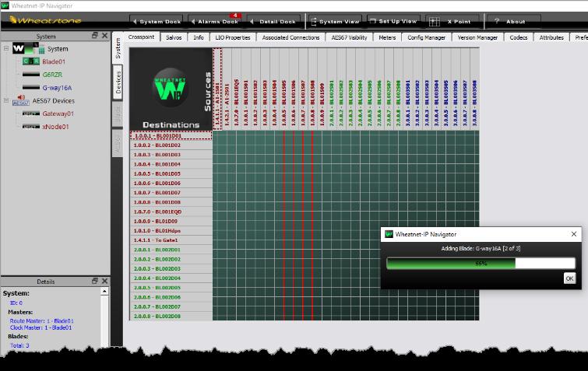Close the Adding Blade progress dialog
This screenshot has height=371, width=588.
click(x=574, y=234)
